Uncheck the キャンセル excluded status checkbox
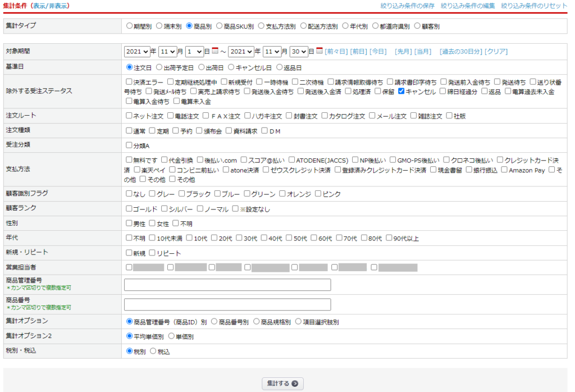575x392 pixels. coord(401,92)
